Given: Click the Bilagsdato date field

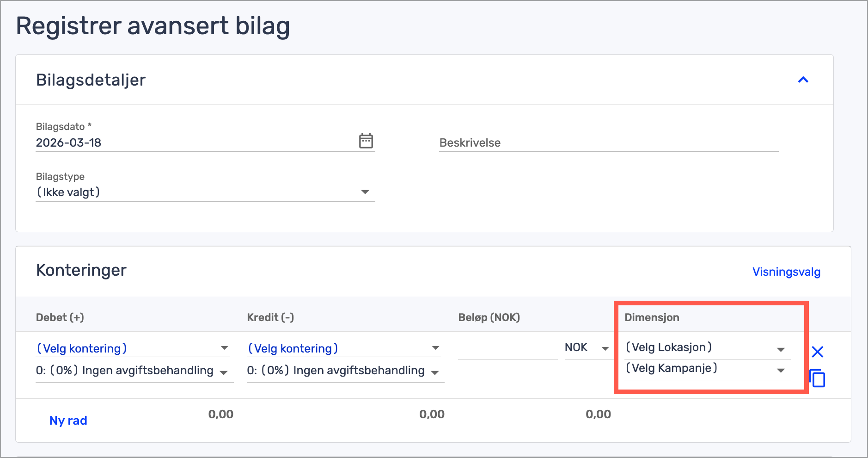Looking at the screenshot, I should pos(194,143).
